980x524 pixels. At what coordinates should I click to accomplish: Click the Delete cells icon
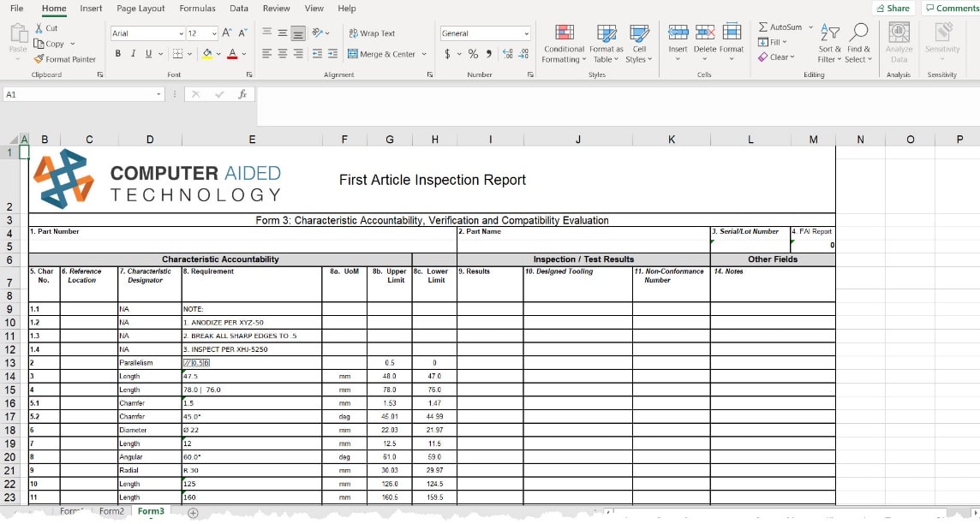705,33
